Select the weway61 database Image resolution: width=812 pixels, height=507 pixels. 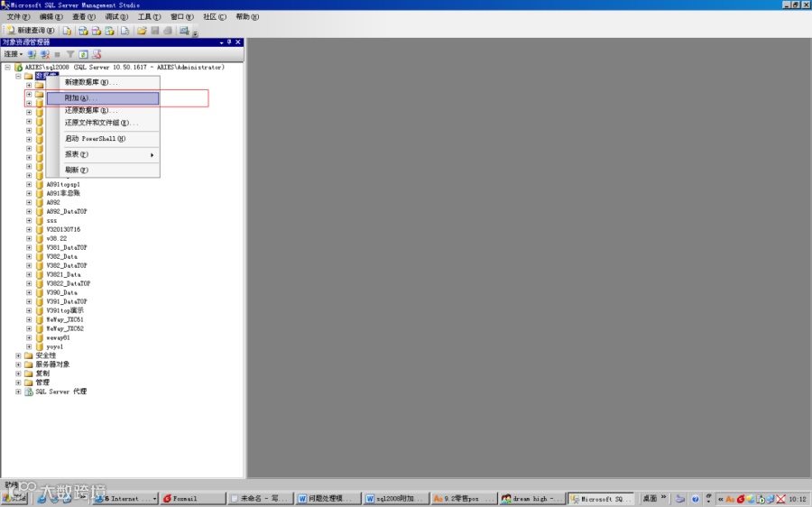click(x=58, y=337)
